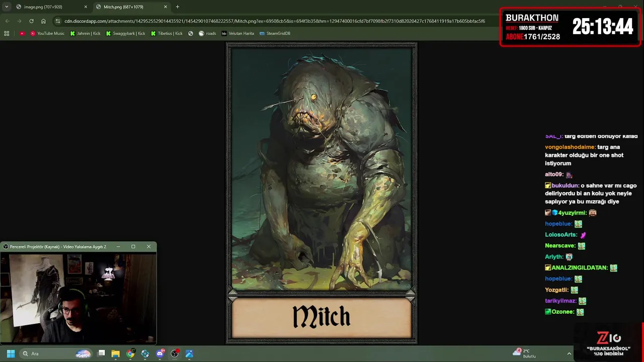This screenshot has width=644, height=362.
Task: Open Discord from the taskbar
Action: [160, 353]
